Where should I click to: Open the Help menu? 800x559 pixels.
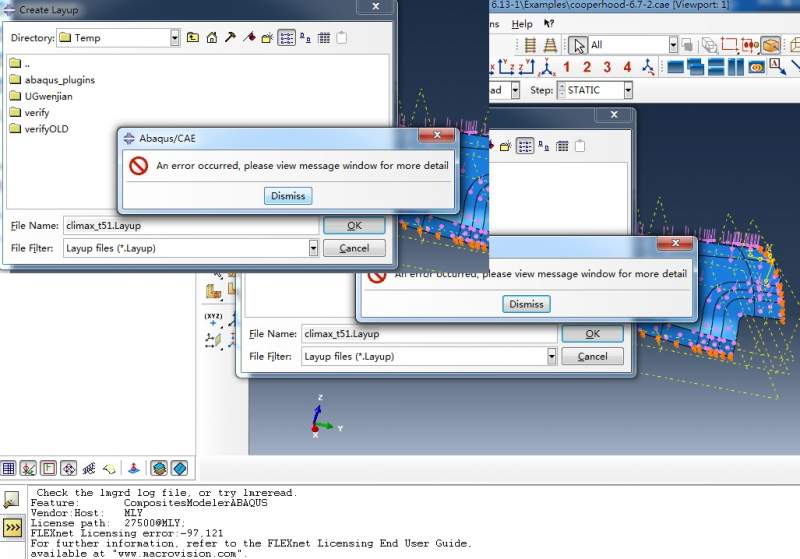[521, 24]
